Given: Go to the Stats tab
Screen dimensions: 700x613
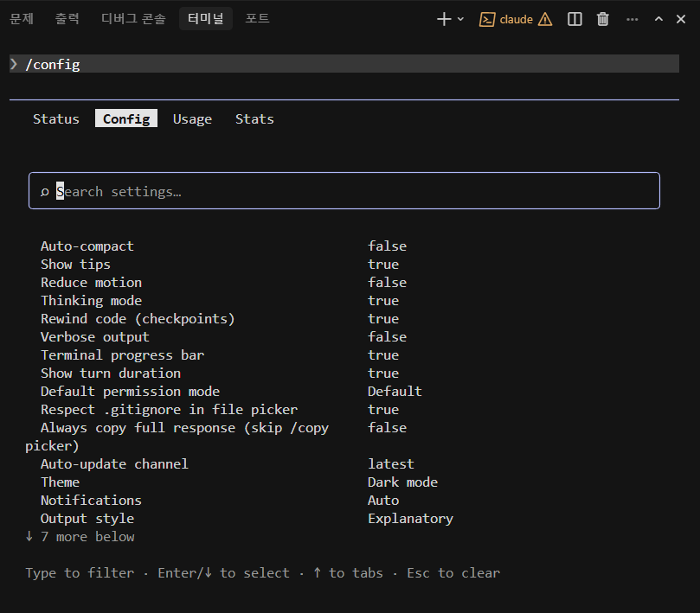Looking at the screenshot, I should (254, 119).
